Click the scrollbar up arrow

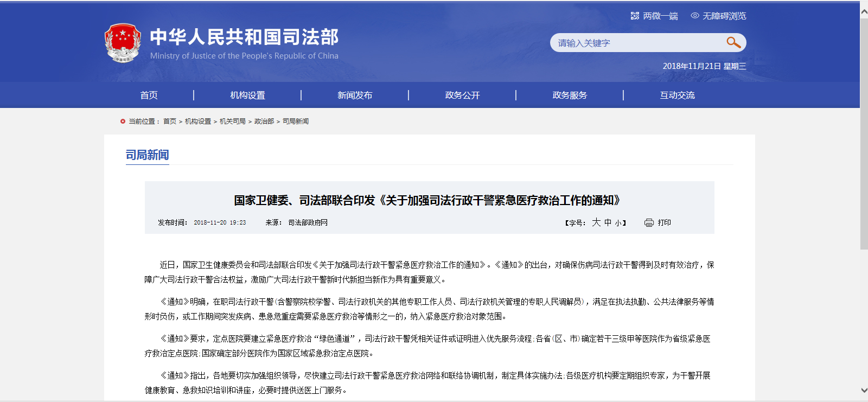click(x=864, y=11)
